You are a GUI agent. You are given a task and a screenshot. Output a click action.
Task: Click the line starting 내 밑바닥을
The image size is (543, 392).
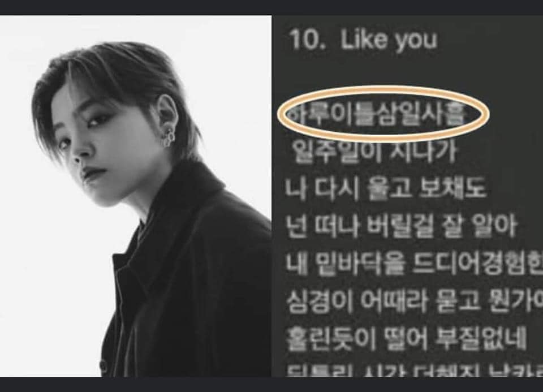coord(414,264)
